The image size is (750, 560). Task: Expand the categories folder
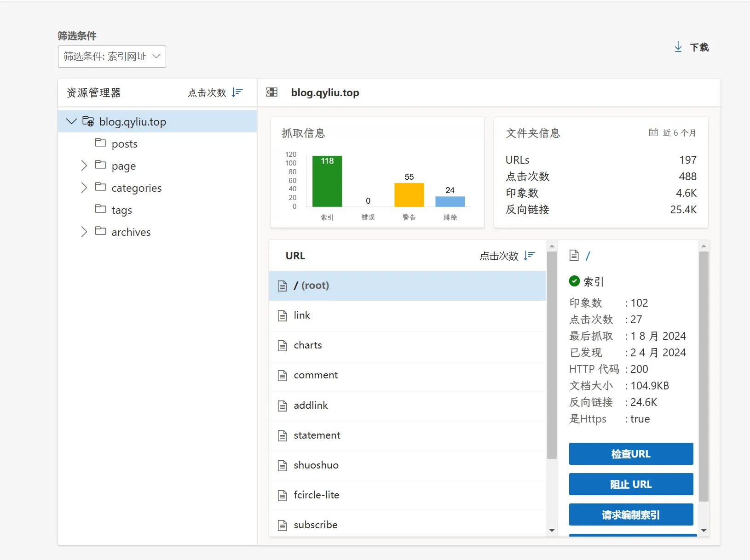pos(84,188)
